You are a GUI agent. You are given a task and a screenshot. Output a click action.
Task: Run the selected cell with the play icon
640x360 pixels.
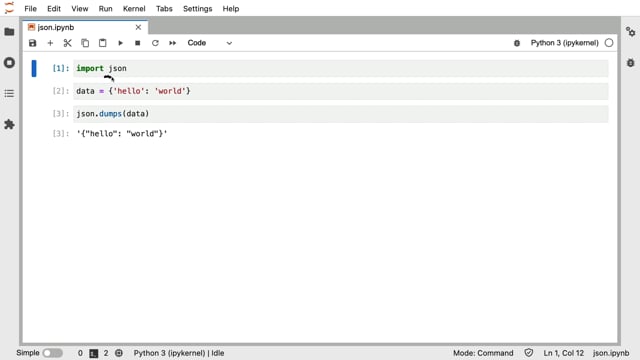tap(120, 43)
